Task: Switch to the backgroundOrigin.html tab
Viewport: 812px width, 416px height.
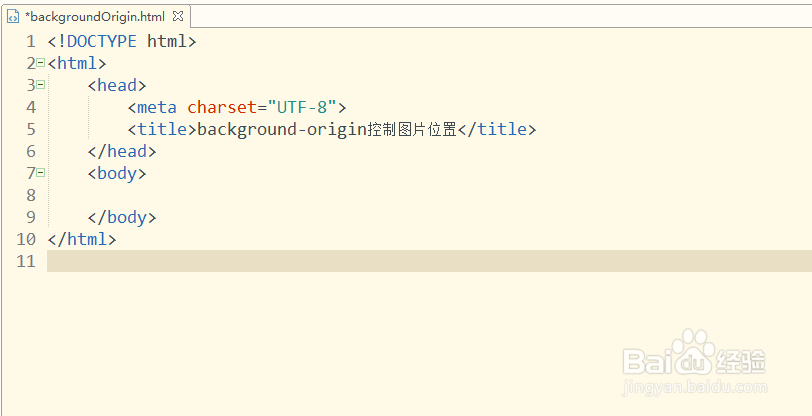Action: [95, 17]
